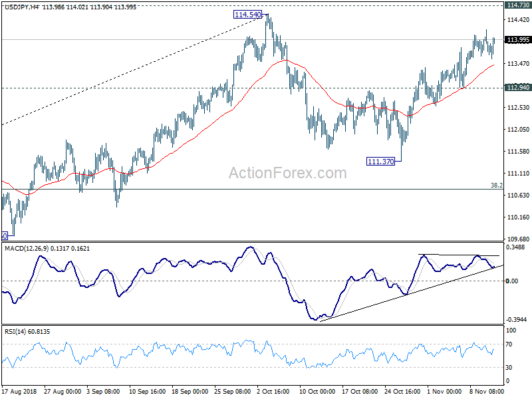Click the USDJPY,H4 chart title text
The width and height of the screenshot is (532, 399).
click(x=22, y=7)
